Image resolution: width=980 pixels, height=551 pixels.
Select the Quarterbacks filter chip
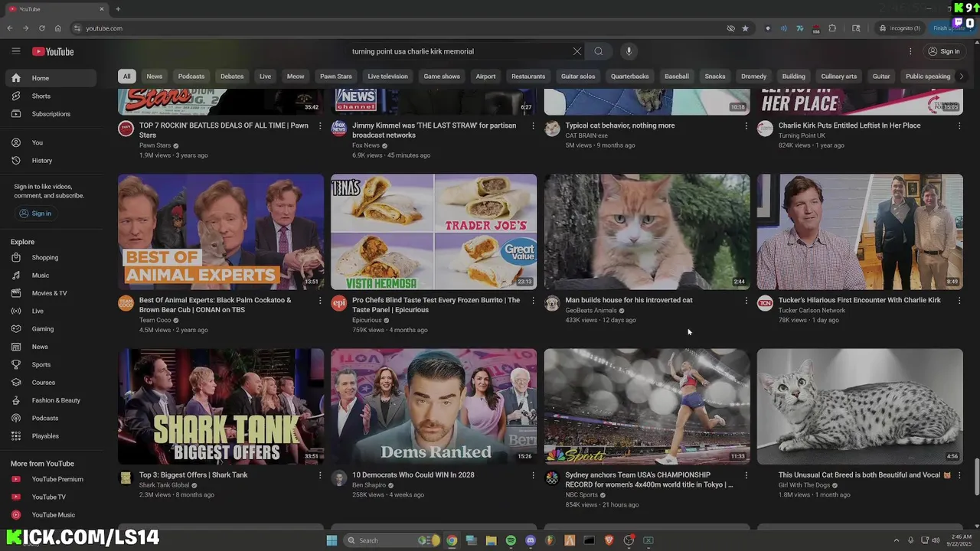tap(629, 77)
